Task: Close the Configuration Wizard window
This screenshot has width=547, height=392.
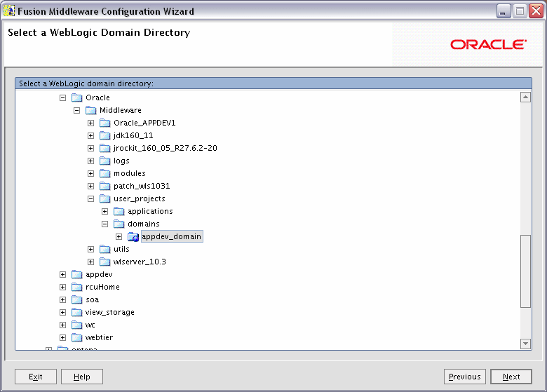Action: coord(536,11)
